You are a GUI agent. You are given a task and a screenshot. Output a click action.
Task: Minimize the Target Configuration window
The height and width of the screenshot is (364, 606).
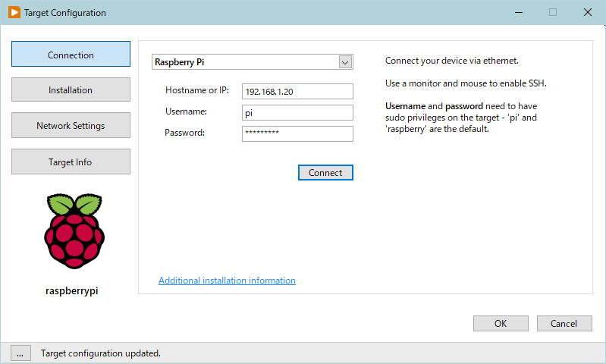(x=518, y=12)
